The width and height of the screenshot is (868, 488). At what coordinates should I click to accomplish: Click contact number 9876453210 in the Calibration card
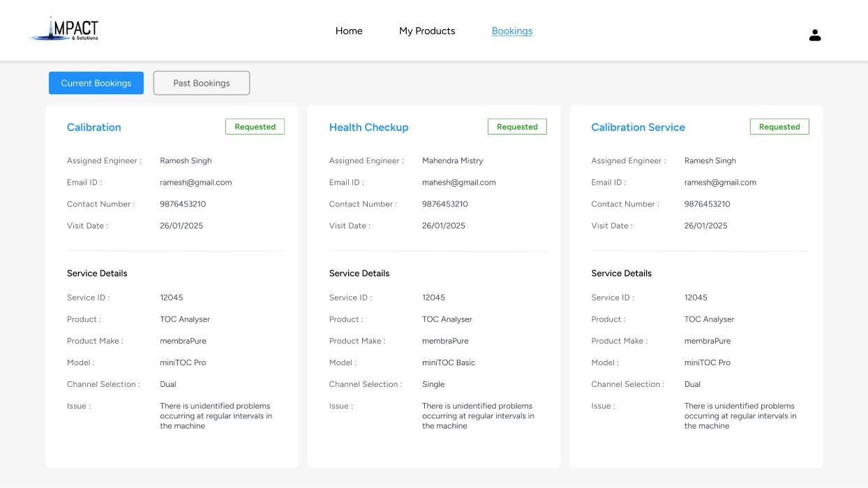183,204
